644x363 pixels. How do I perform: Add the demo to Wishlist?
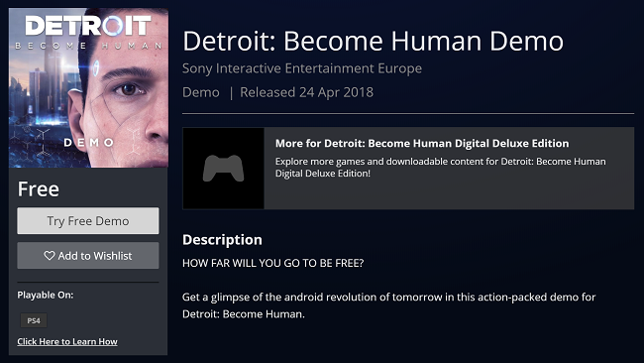pos(88,255)
